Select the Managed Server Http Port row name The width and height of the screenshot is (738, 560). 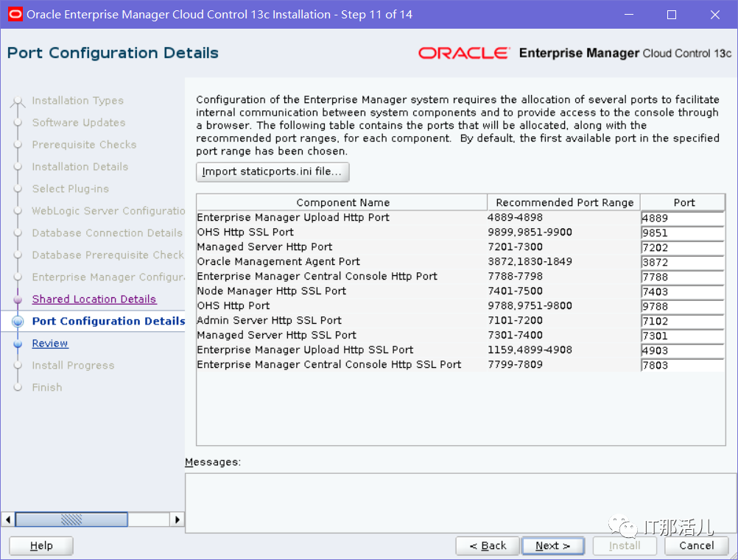coord(264,247)
